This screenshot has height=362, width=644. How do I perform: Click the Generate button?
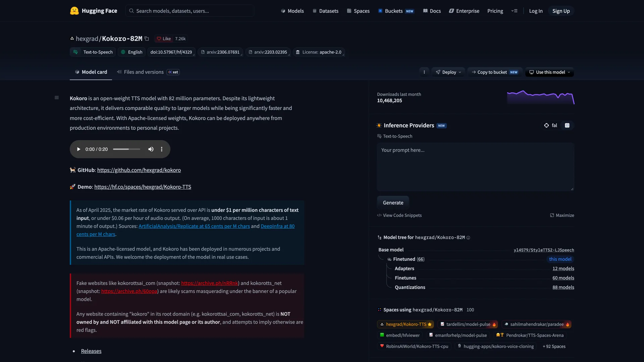393,203
